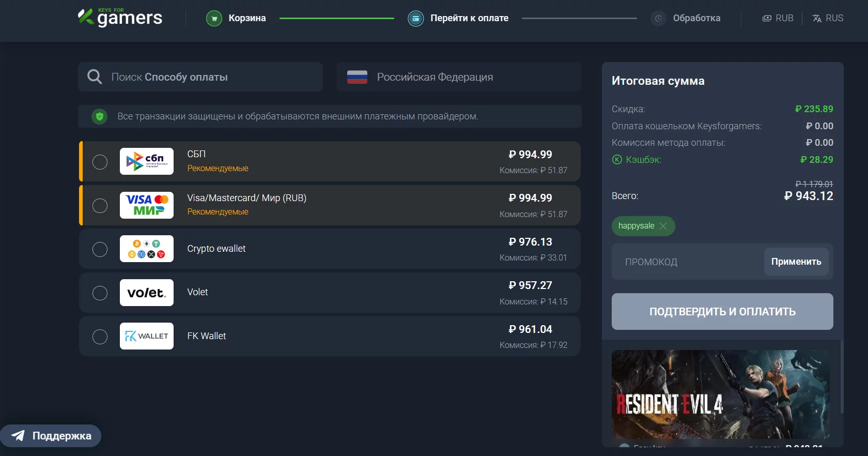Click the green shield security icon
Image resolution: width=868 pixels, height=456 pixels.
100,116
